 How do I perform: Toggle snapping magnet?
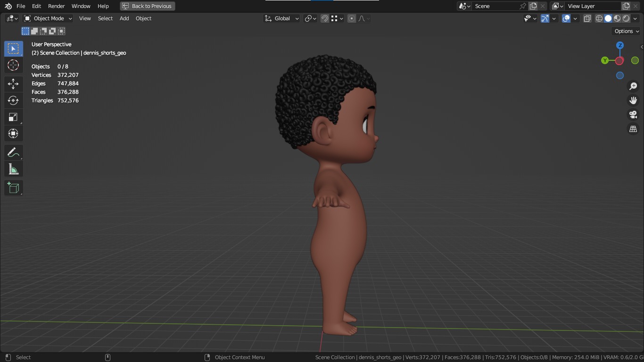(x=325, y=18)
